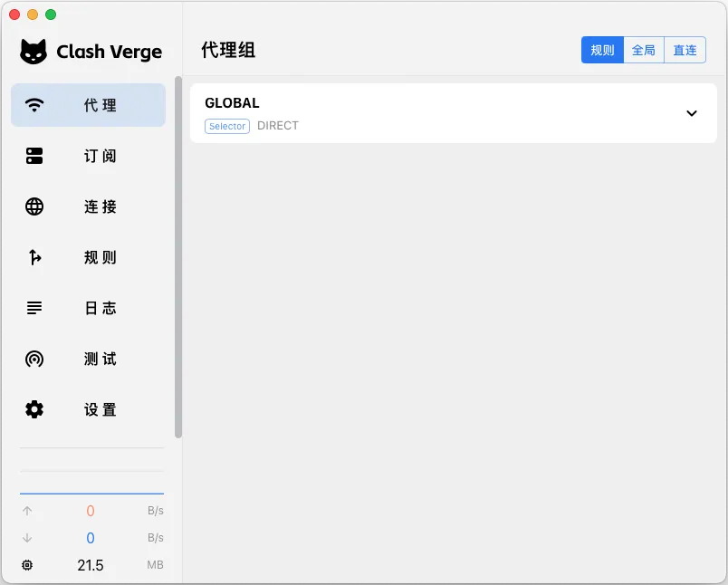Collapse GLOBAL group via chevron arrow
This screenshot has width=728, height=585.
(692, 113)
